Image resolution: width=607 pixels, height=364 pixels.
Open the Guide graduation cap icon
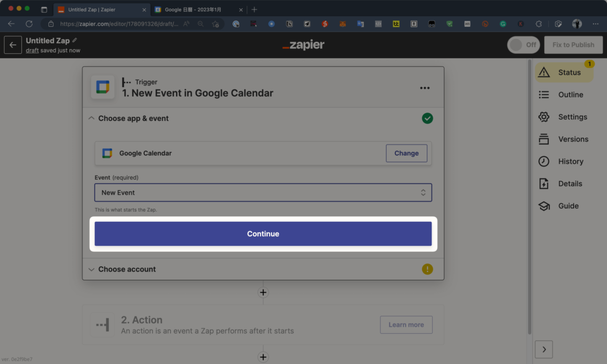(544, 206)
